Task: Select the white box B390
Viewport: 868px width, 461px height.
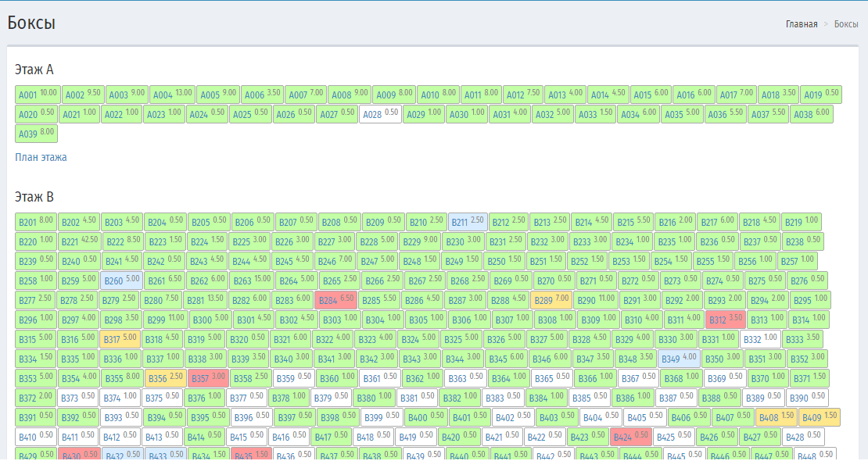Action: pos(807,398)
